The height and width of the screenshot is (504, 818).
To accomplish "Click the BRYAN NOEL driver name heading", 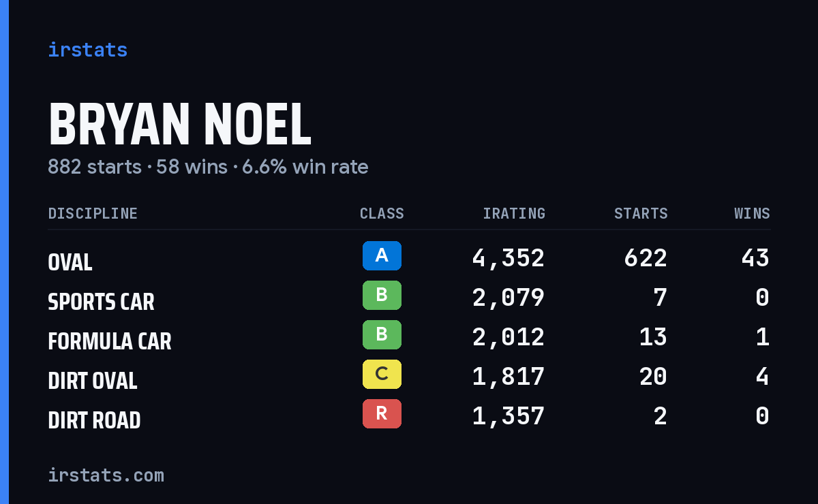I will pyautogui.click(x=179, y=125).
